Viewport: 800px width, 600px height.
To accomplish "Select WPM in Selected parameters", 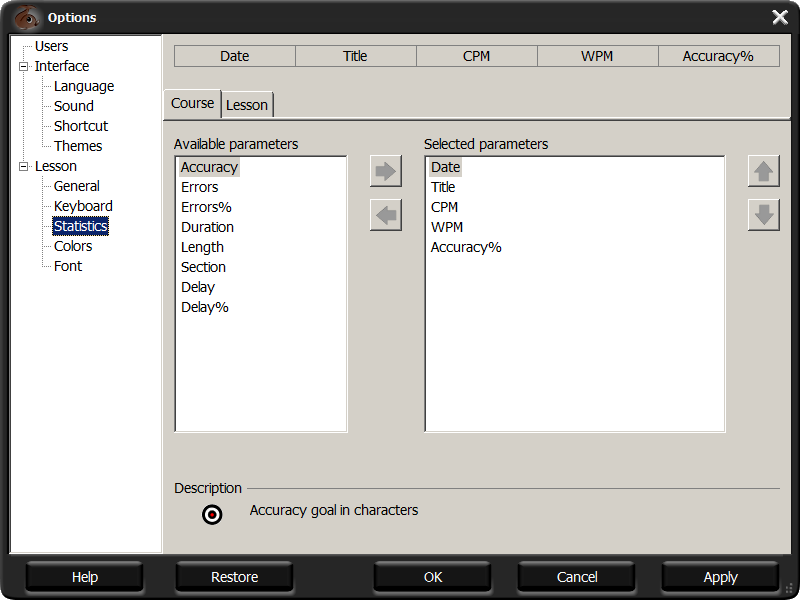I will tap(447, 227).
